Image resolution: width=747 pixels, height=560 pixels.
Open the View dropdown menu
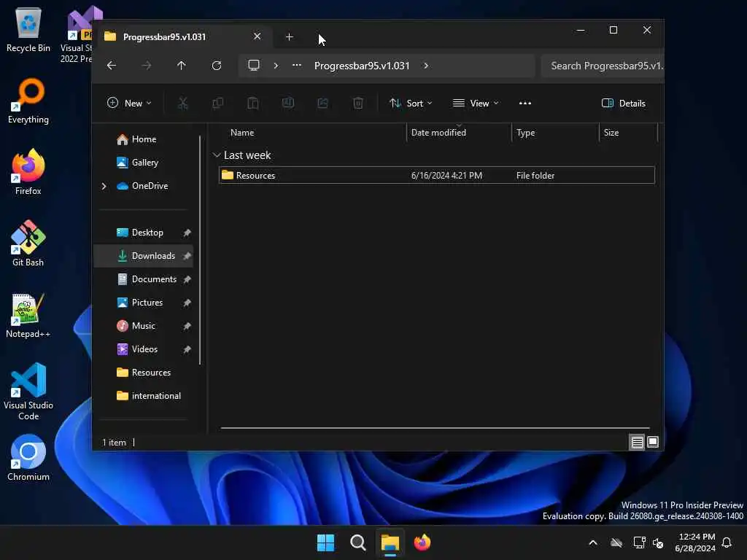(x=476, y=104)
